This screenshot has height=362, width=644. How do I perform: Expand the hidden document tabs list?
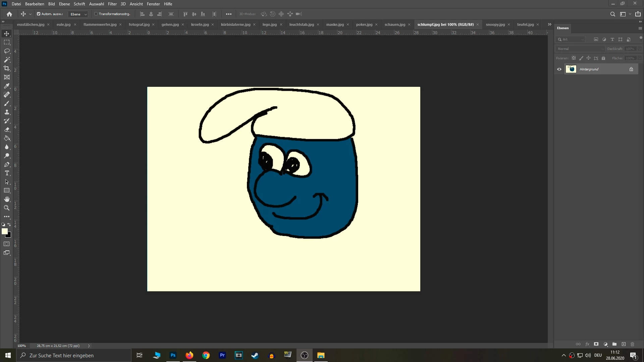[x=549, y=24]
